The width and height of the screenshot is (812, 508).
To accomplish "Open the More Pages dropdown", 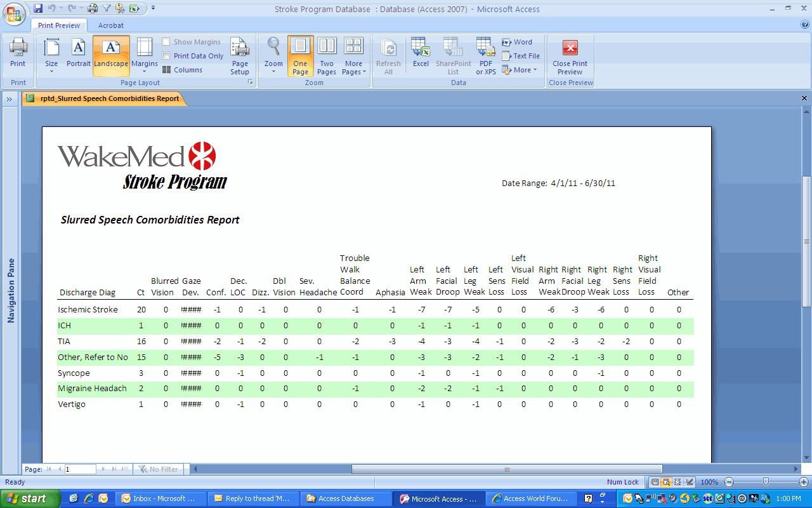I will (353, 55).
